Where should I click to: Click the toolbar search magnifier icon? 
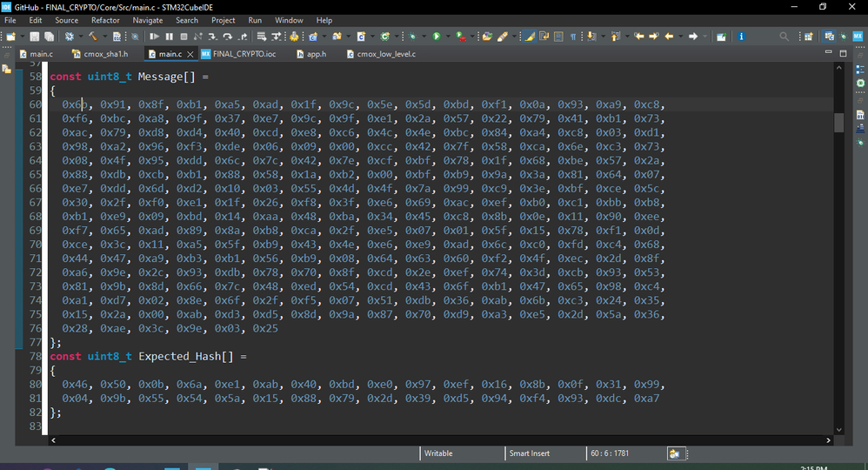784,36
